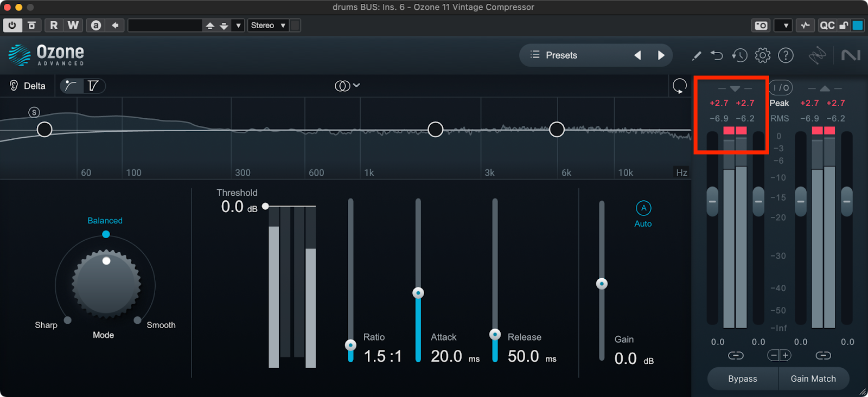The width and height of the screenshot is (868, 397).
Task: Click the Attack slider handle
Action: click(x=418, y=293)
